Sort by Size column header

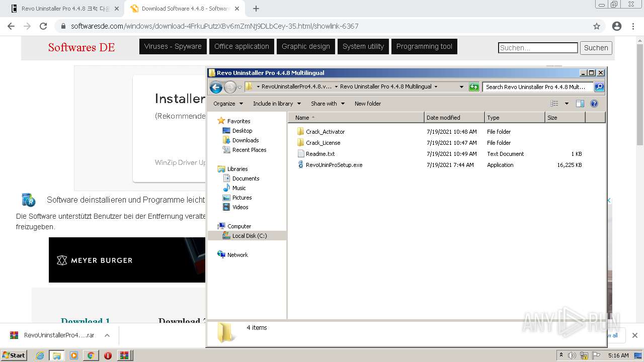[565, 118]
